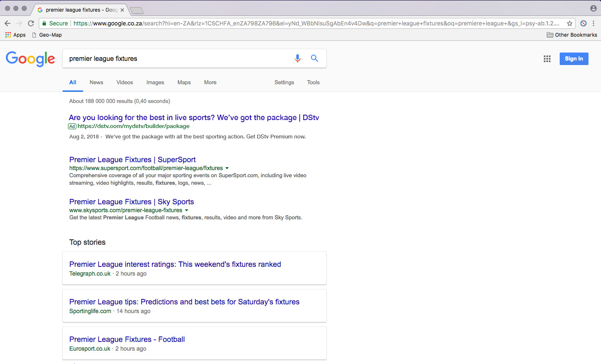Click the results count text 'About 188 000 000 results'
The image size is (601, 364).
pos(101,101)
